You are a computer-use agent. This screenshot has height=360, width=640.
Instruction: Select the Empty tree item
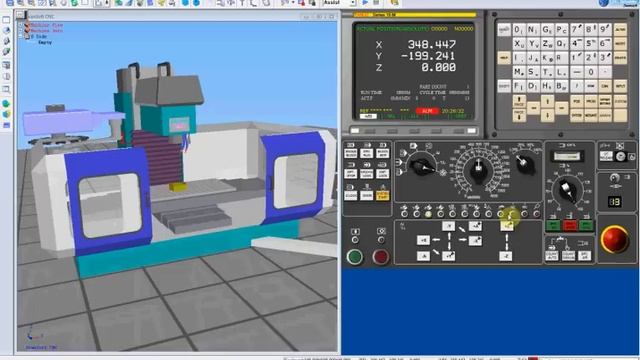(x=45, y=42)
